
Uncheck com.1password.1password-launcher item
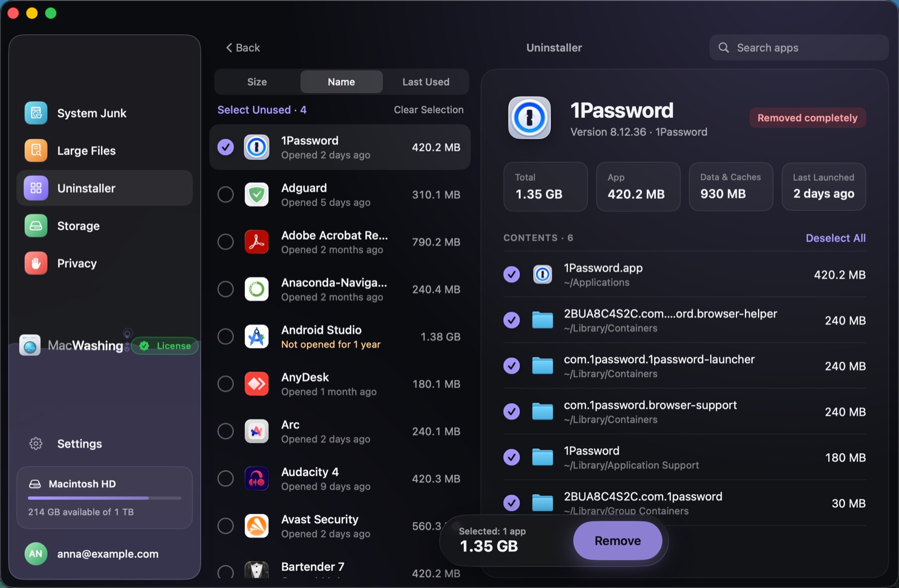tap(511, 366)
